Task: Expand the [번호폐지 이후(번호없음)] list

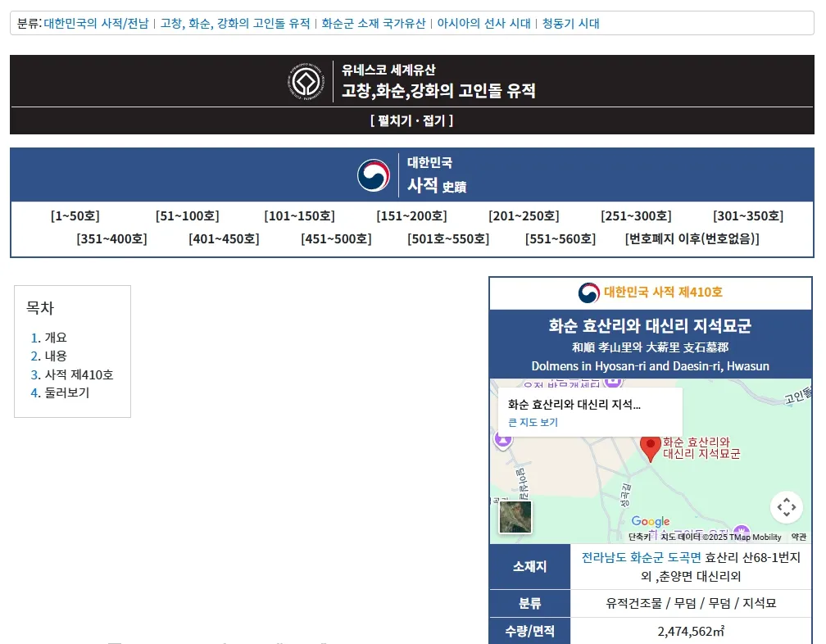Action: click(692, 239)
